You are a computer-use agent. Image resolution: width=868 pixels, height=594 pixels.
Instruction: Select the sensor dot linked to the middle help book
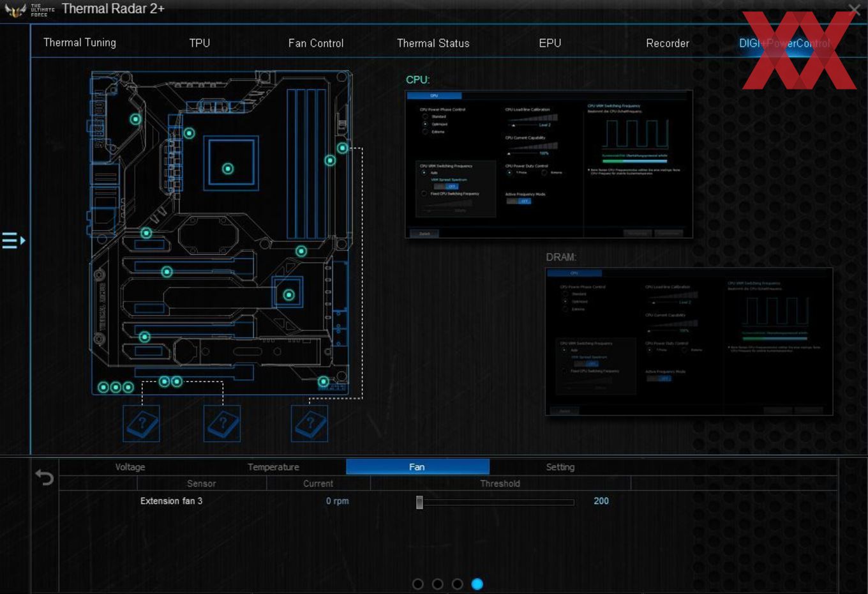177,381
